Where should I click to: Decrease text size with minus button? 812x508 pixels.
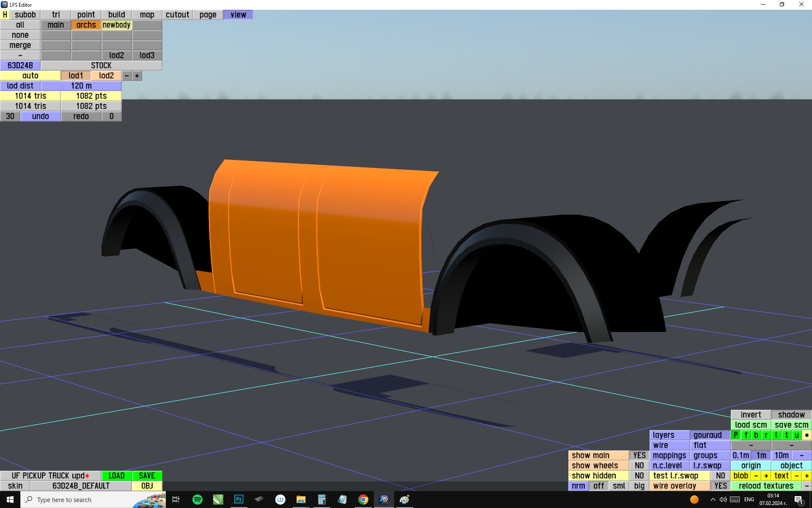(796, 475)
